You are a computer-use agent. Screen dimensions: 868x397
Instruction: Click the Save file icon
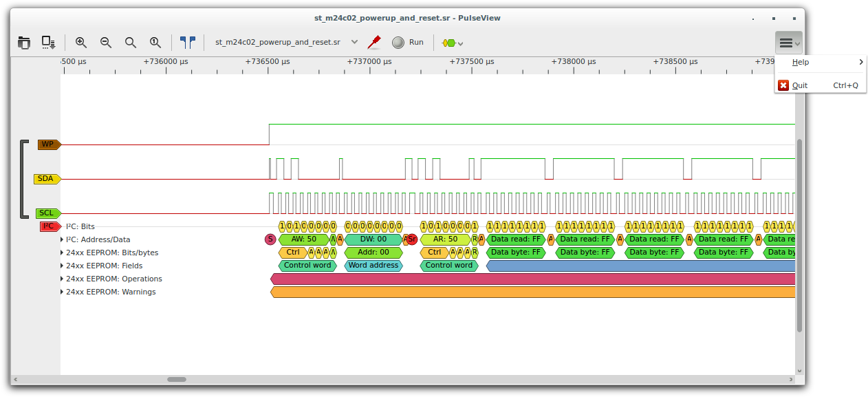point(48,43)
